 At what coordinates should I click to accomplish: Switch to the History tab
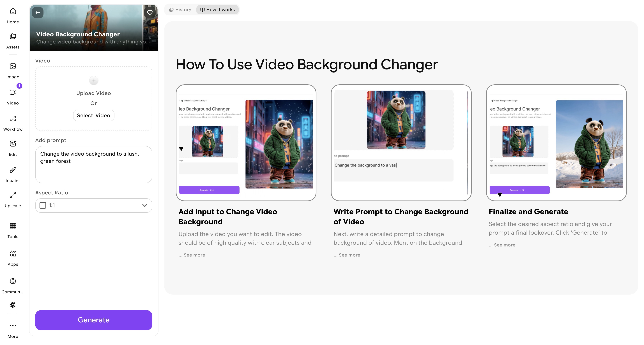(x=180, y=10)
